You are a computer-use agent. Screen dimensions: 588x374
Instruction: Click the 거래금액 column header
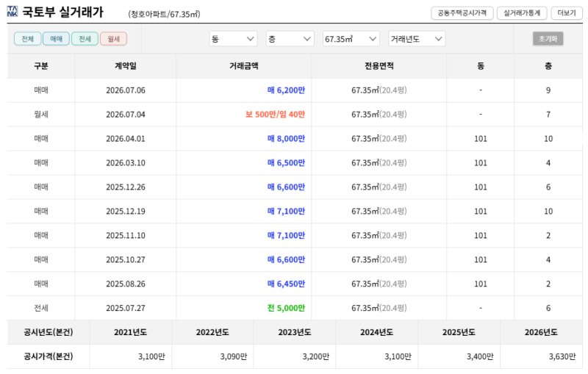[x=244, y=66]
